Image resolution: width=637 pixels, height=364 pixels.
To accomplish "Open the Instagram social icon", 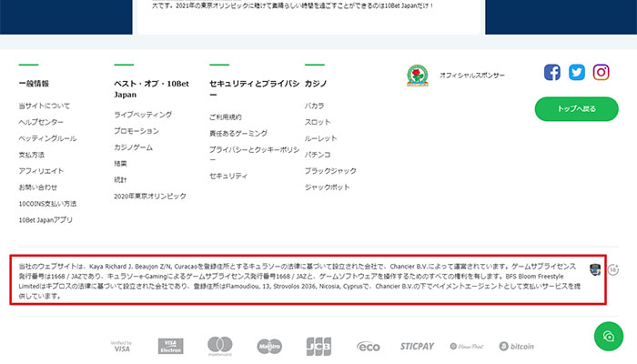I will (601, 72).
